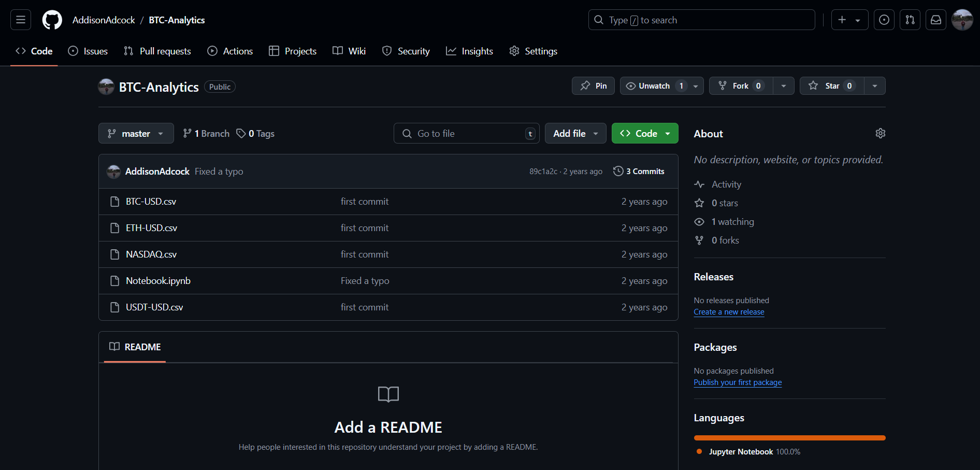Click the README book icon tab
The height and width of the screenshot is (470, 980).
coord(114,347)
